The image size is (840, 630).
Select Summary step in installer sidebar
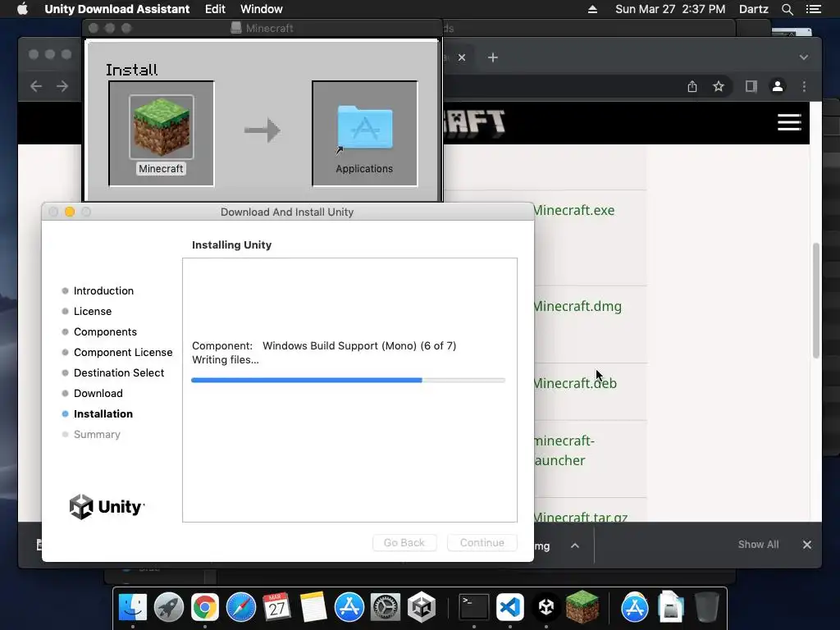point(97,435)
